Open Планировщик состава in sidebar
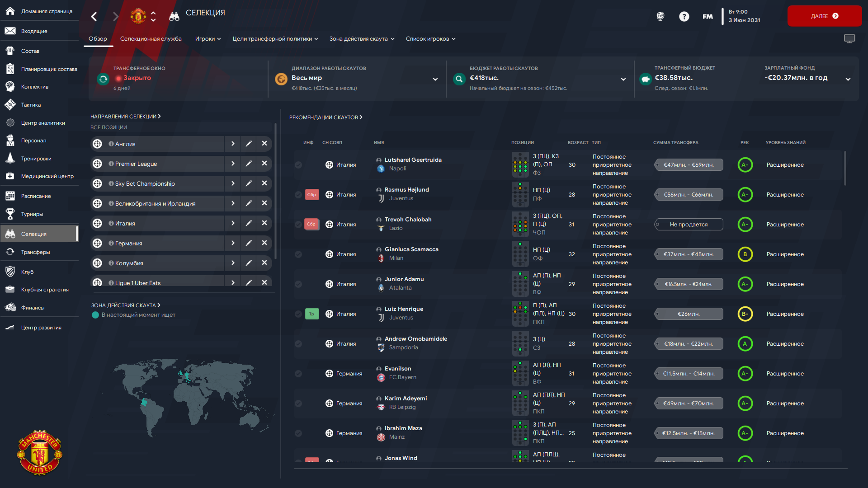 tap(40, 69)
